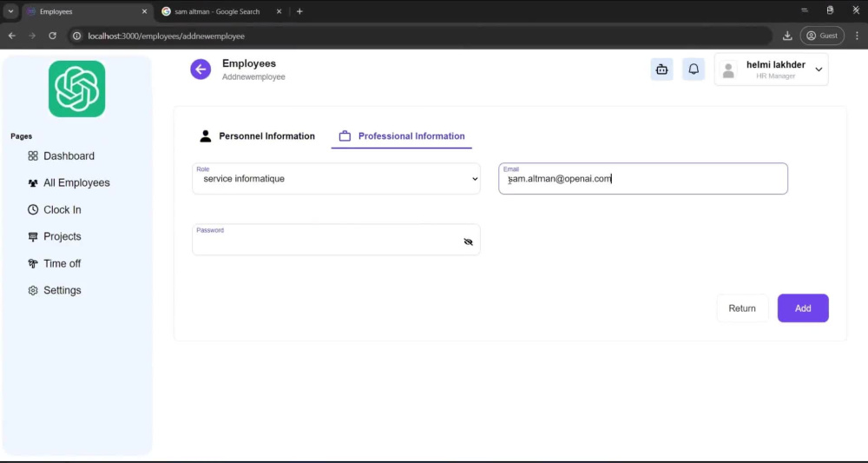Click the Employees page heading

point(249,63)
